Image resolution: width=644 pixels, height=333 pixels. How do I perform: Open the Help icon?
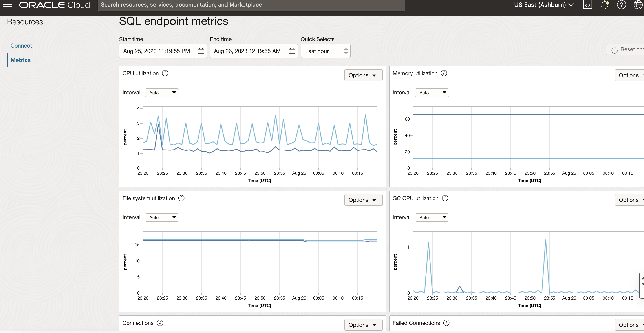[622, 4]
